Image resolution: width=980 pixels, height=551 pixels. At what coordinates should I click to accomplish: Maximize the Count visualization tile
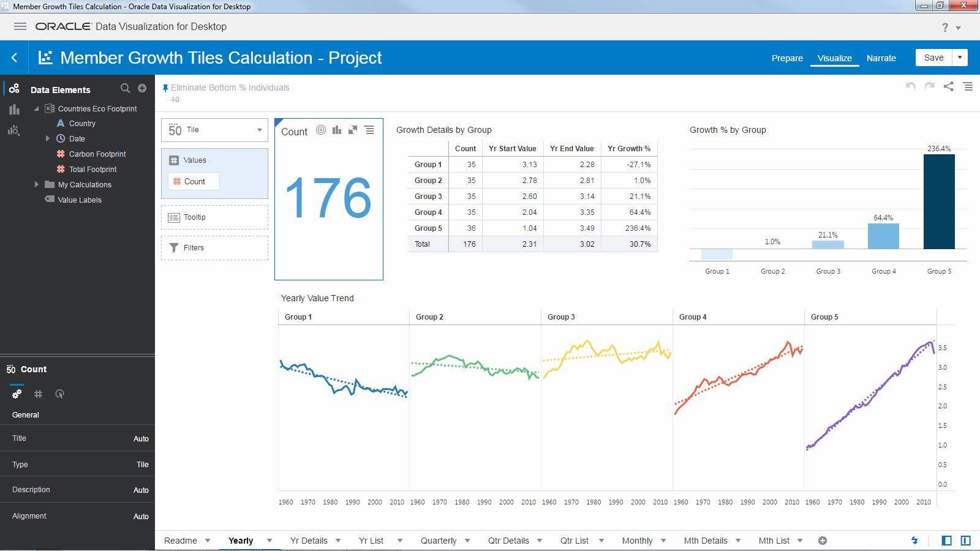[353, 130]
